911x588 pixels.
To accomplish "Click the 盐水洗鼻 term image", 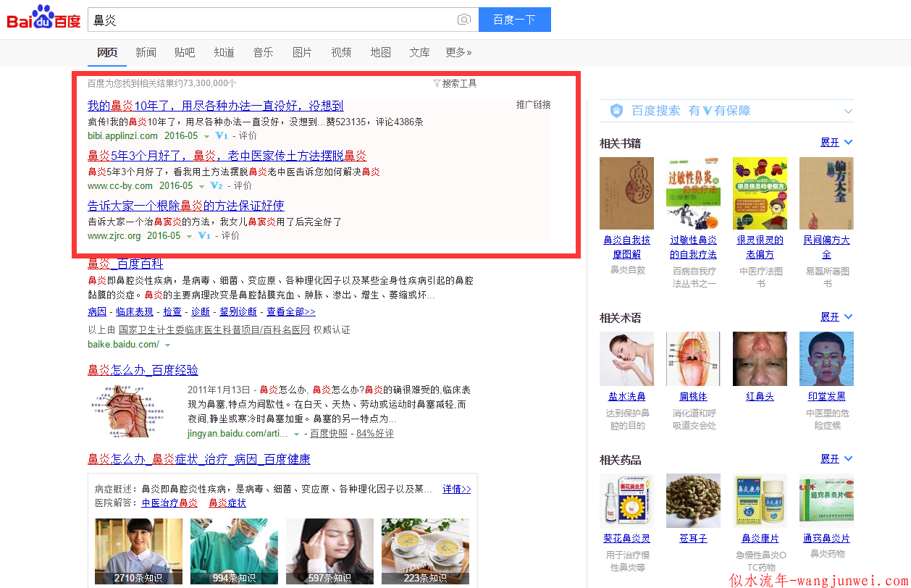I will click(x=626, y=359).
